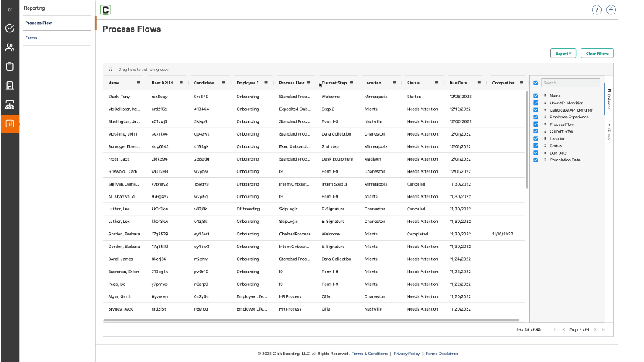Open the Location column header menu
This screenshot has height=362, width=644.
click(394, 83)
